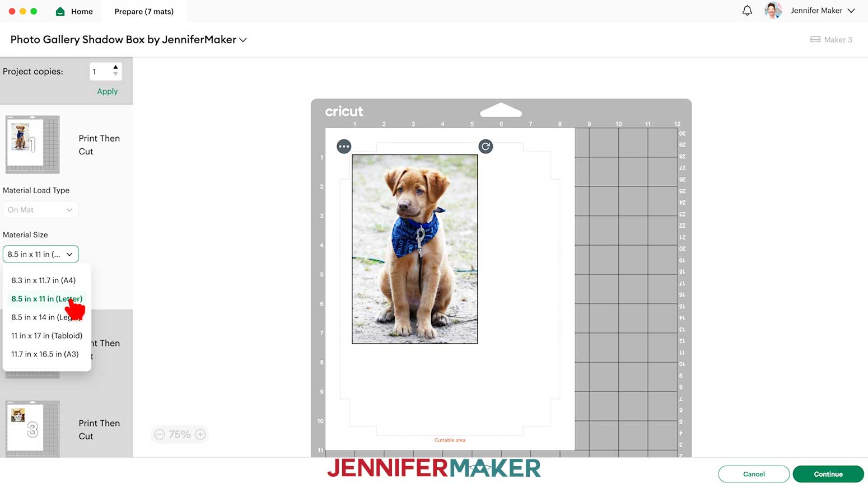Click the Print Then Cut label for mat 1
Viewport: 868px width, 488px height.
99,145
